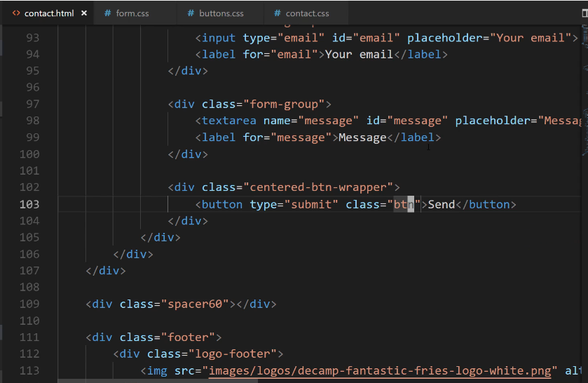Click the hash icon on form.css tab
Viewport: 588px width, 383px height.
[108, 13]
